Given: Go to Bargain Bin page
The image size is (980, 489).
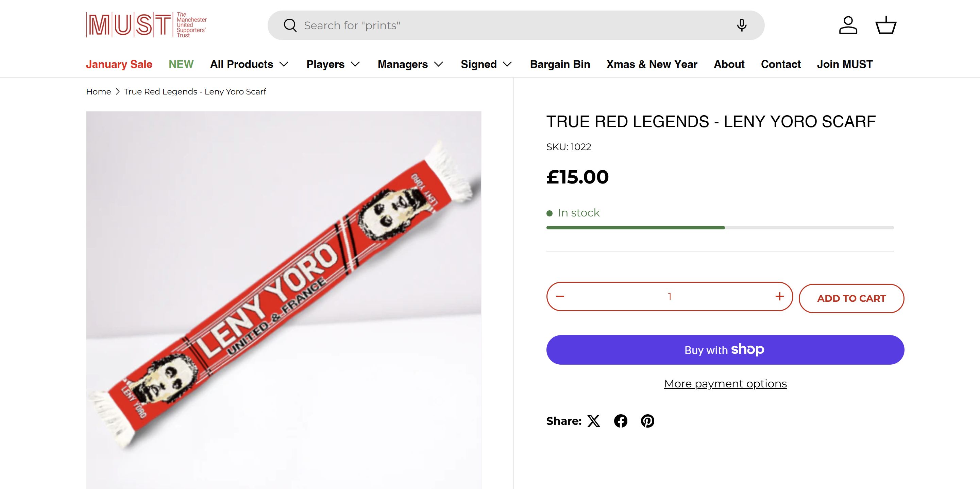Looking at the screenshot, I should pyautogui.click(x=560, y=64).
